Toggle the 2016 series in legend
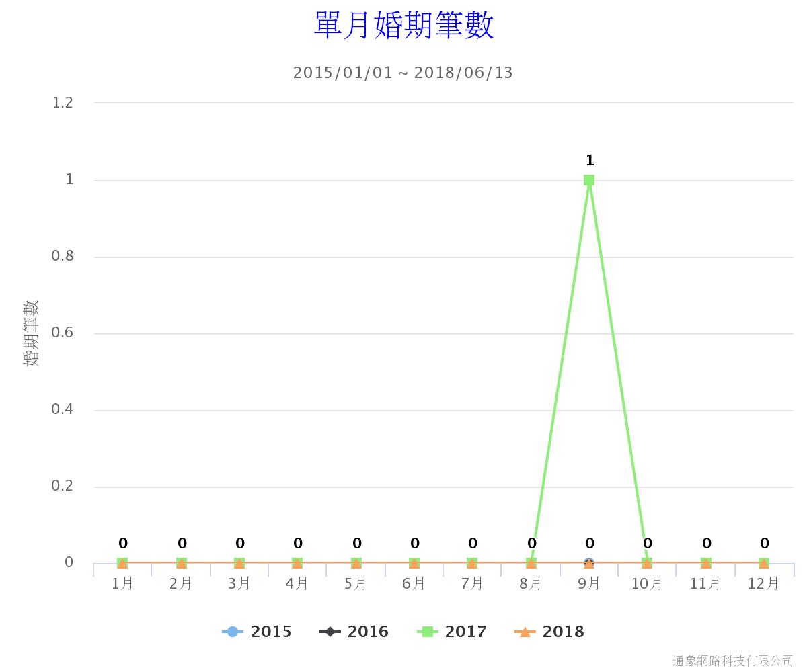 coord(354,632)
